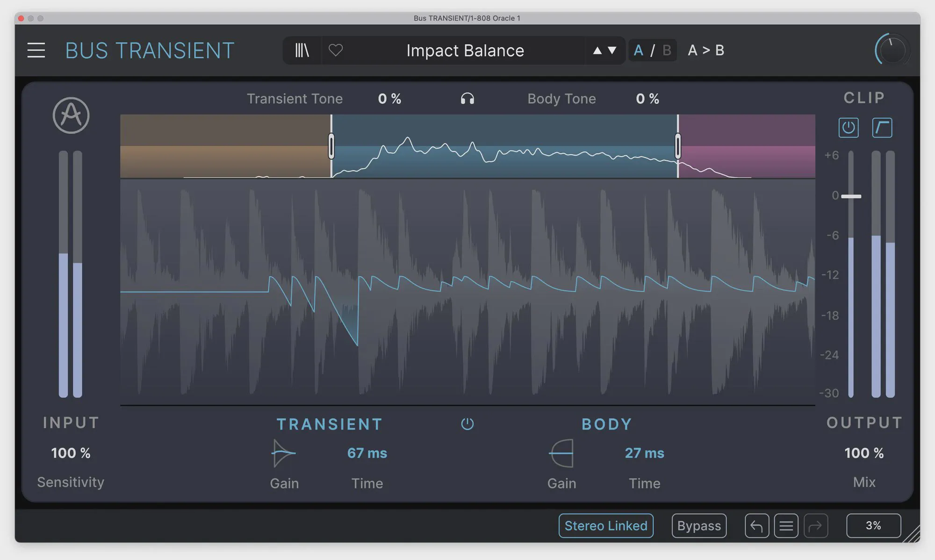Click the Transient Time 67 ms value

pos(367,453)
